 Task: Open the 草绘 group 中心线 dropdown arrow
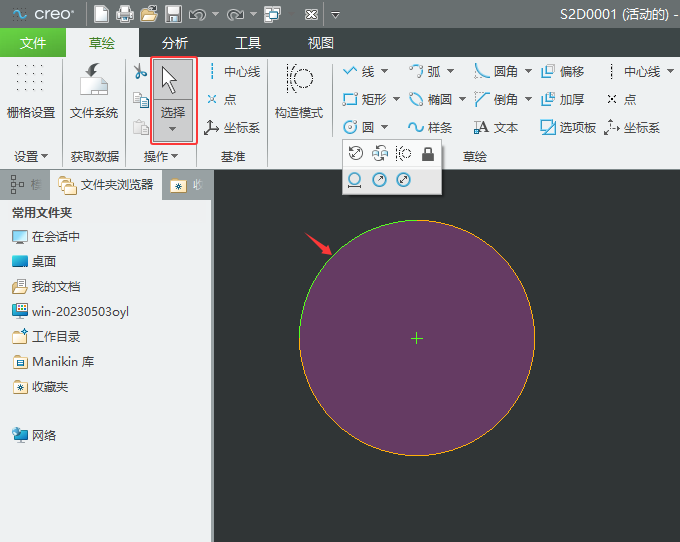click(670, 71)
